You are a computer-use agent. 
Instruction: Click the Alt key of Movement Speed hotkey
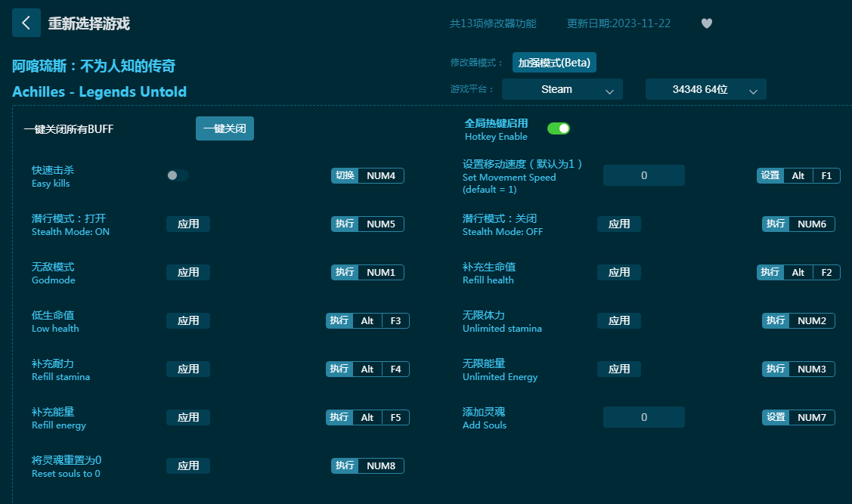(798, 176)
